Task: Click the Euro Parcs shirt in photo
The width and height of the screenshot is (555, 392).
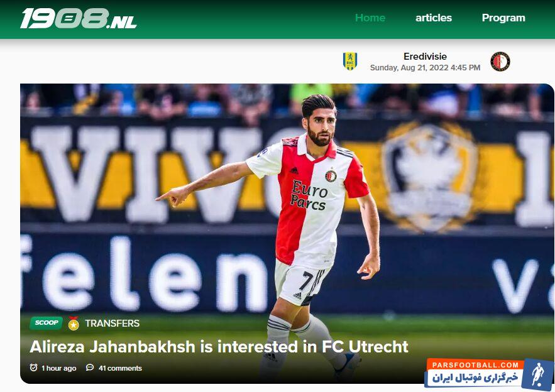Action: tap(307, 202)
